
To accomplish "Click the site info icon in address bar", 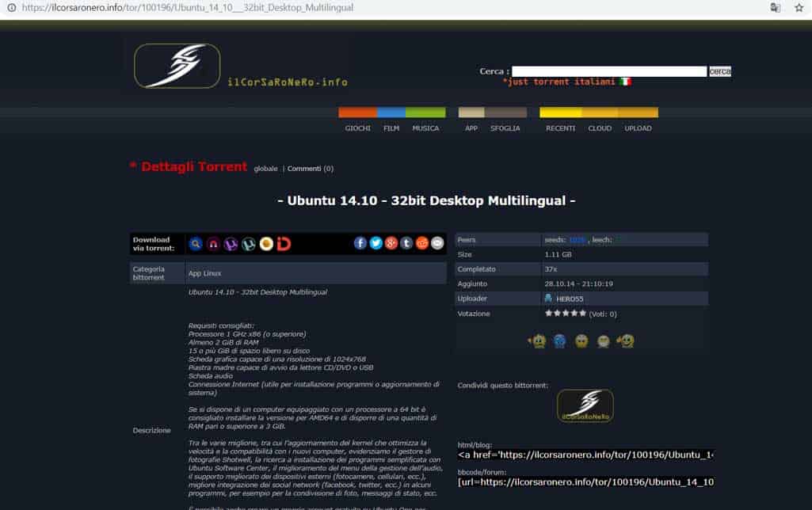I will pos(11,8).
